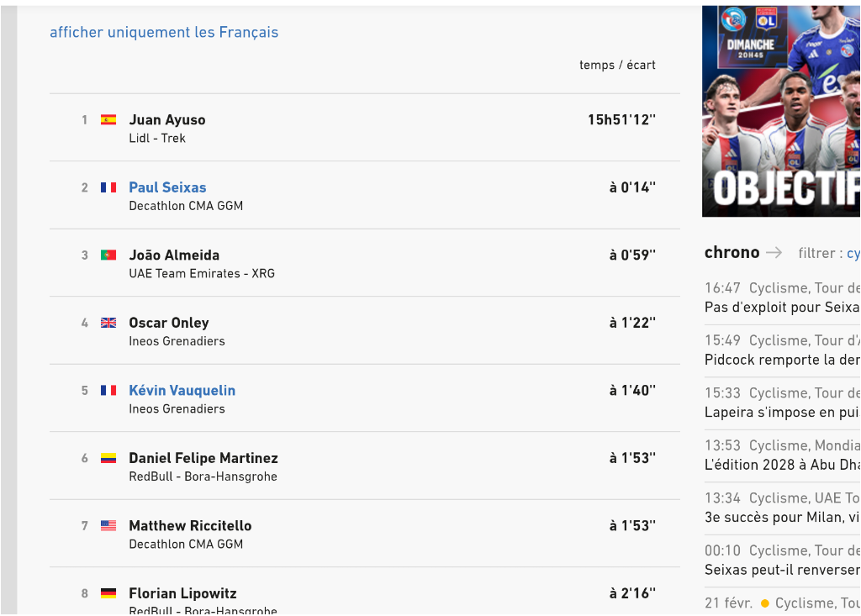Viewport: 861px width, 616px height.
Task: Open the 13:34 '3e succès pour Milan' article
Action: coord(782,517)
